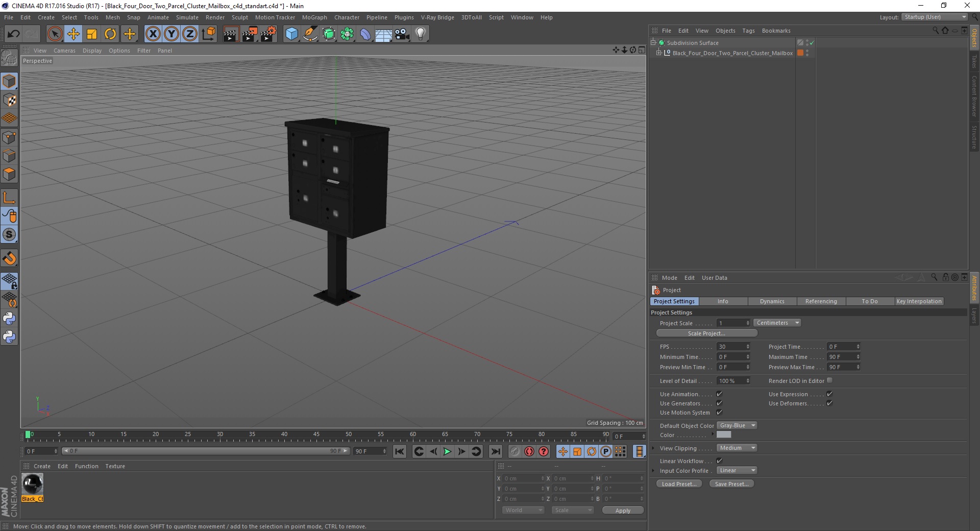Toggle Use Motion System checkbox
The image size is (980, 531).
(x=719, y=413)
